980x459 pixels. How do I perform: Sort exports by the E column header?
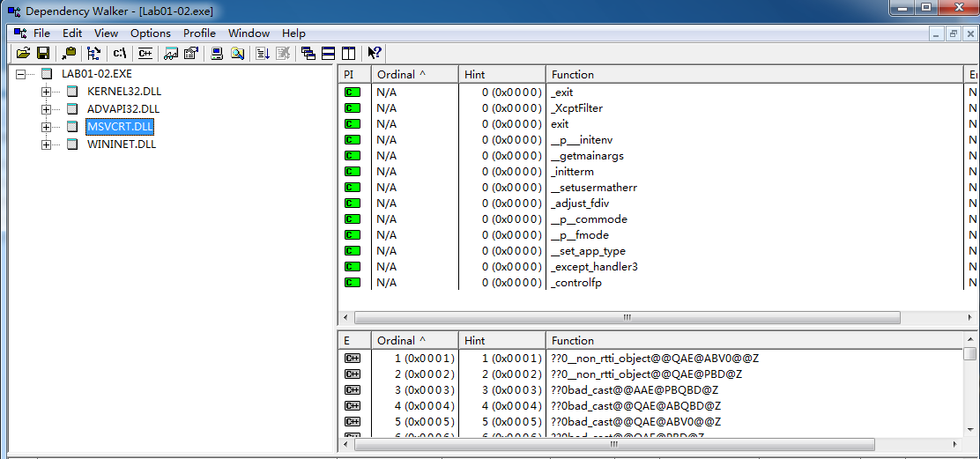[354, 340]
